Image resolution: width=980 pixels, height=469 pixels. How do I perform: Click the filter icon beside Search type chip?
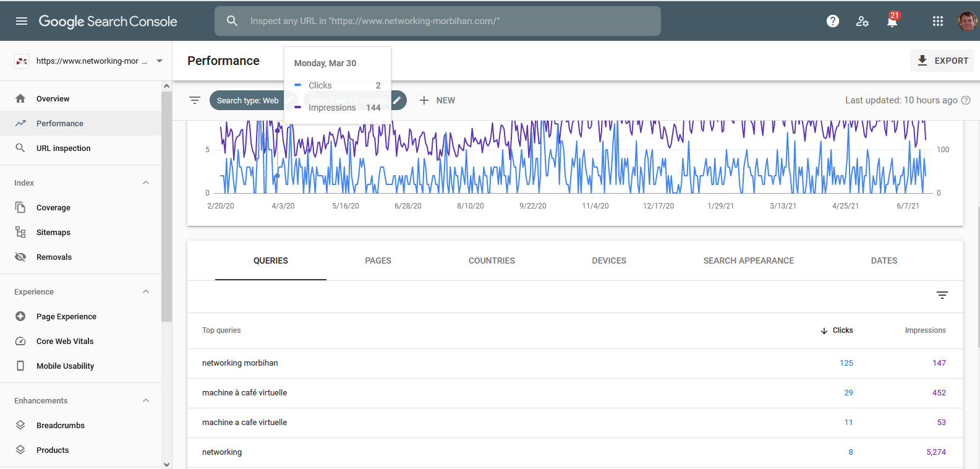[x=195, y=100]
